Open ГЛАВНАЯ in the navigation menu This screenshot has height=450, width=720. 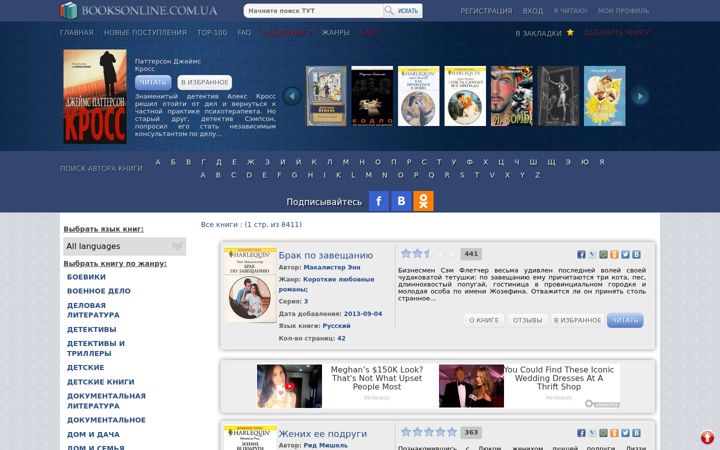coord(76,33)
